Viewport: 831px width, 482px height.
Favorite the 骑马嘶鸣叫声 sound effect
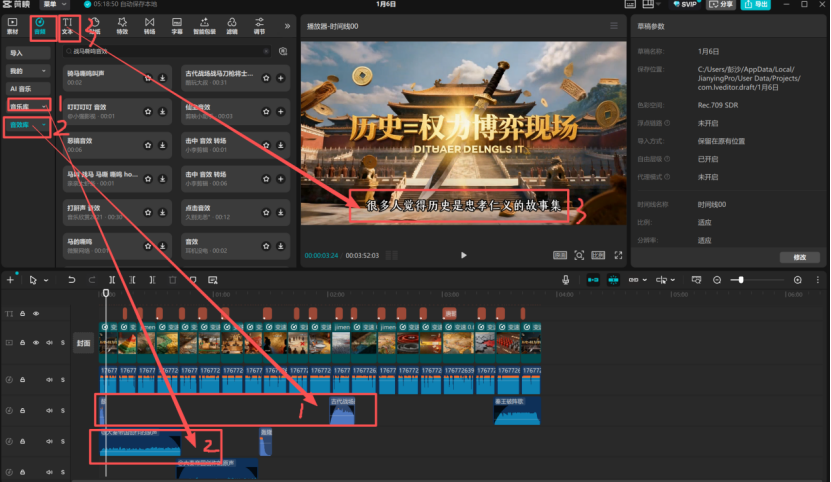point(148,78)
